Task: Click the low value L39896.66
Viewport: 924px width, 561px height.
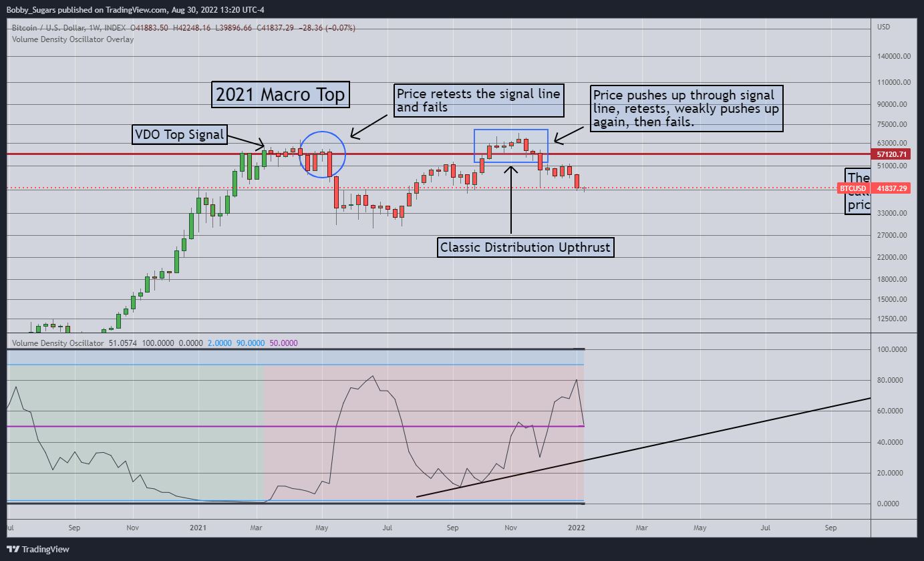Action: pyautogui.click(x=235, y=28)
